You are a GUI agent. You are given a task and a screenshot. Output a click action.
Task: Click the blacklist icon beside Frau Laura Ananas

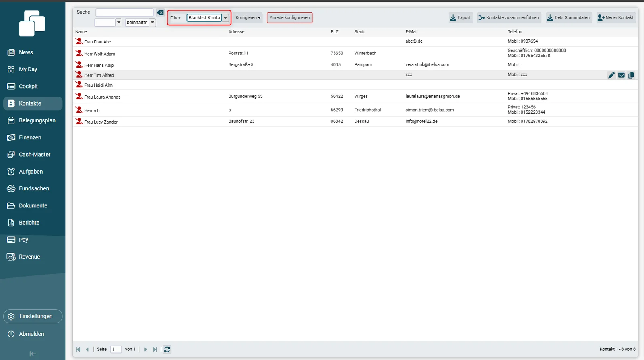pyautogui.click(x=79, y=96)
